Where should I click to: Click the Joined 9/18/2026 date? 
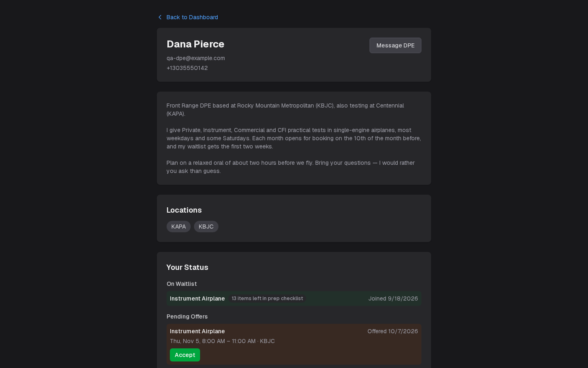(393, 298)
